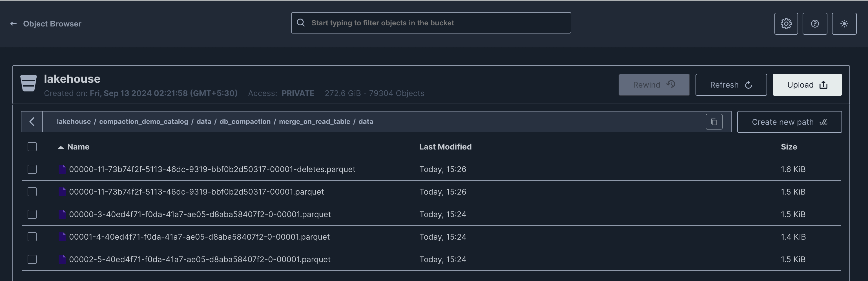This screenshot has width=868, height=281.
Task: Toggle the light/dark theme sun icon
Action: pyautogui.click(x=844, y=24)
